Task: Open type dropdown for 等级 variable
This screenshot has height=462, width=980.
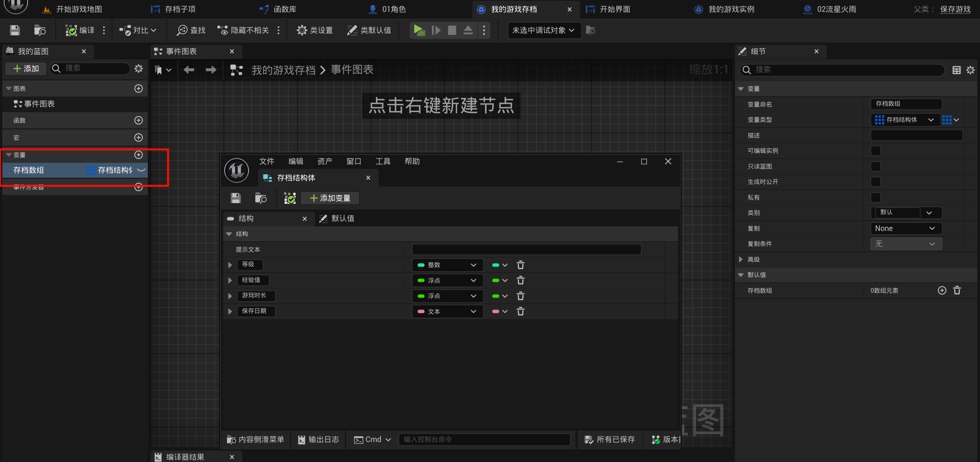Action: pos(447,265)
